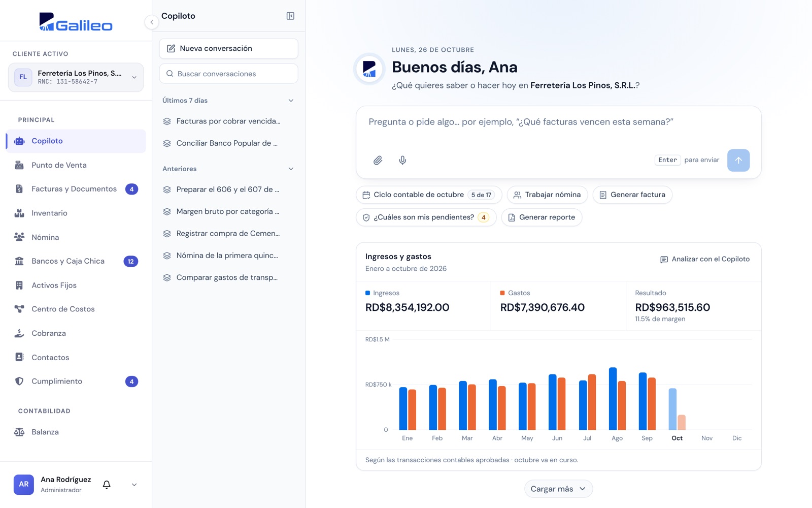
Task: Send message with the arrow button
Action: click(738, 161)
